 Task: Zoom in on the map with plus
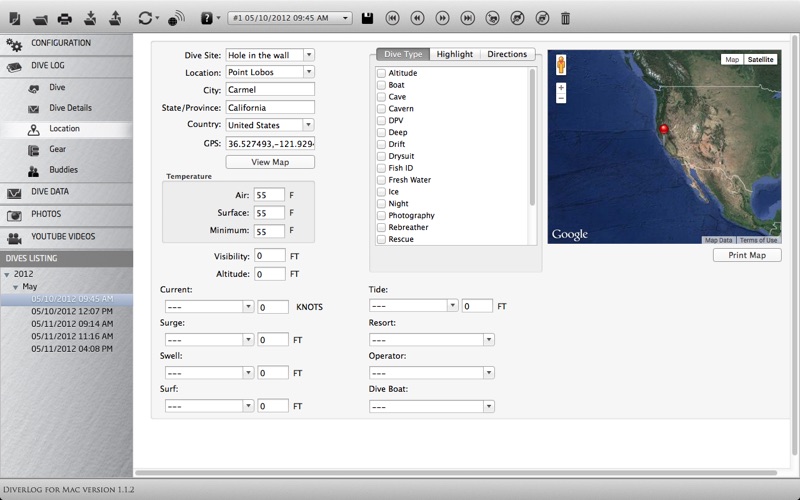[561, 88]
